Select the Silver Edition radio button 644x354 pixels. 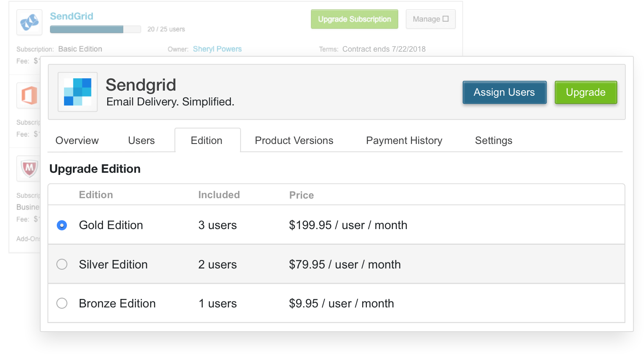pos(62,264)
